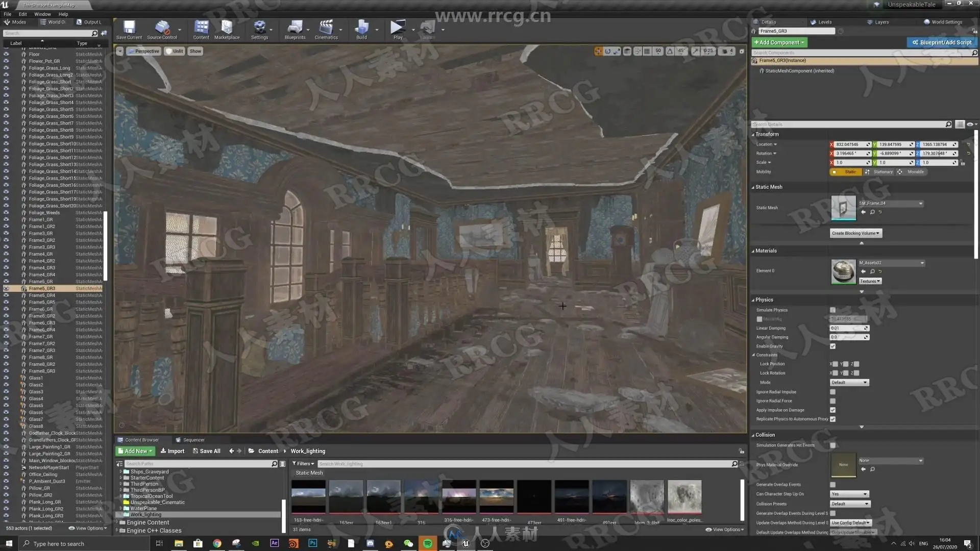Click the Build lighting icon

point(361,30)
